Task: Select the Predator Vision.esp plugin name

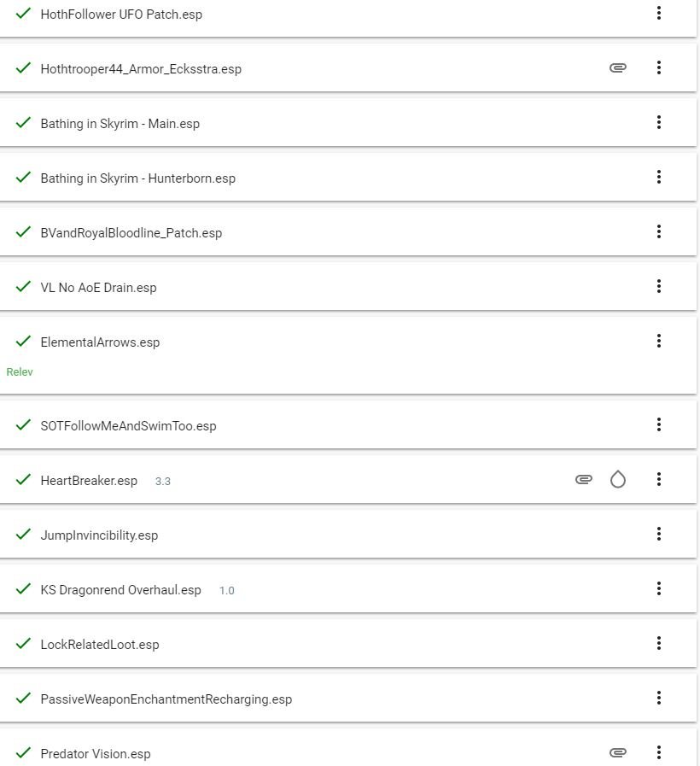Action: click(96, 754)
